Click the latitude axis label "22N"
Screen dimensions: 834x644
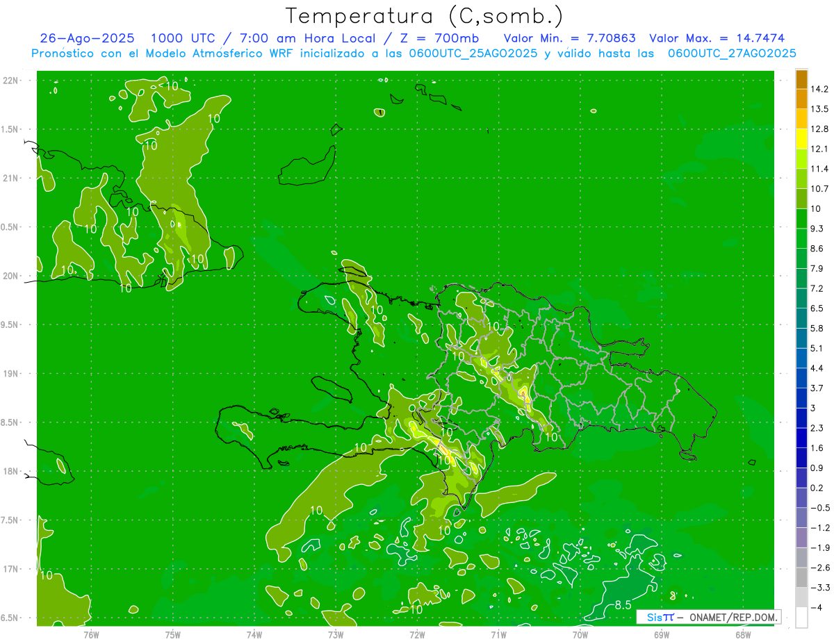pyautogui.click(x=10, y=81)
